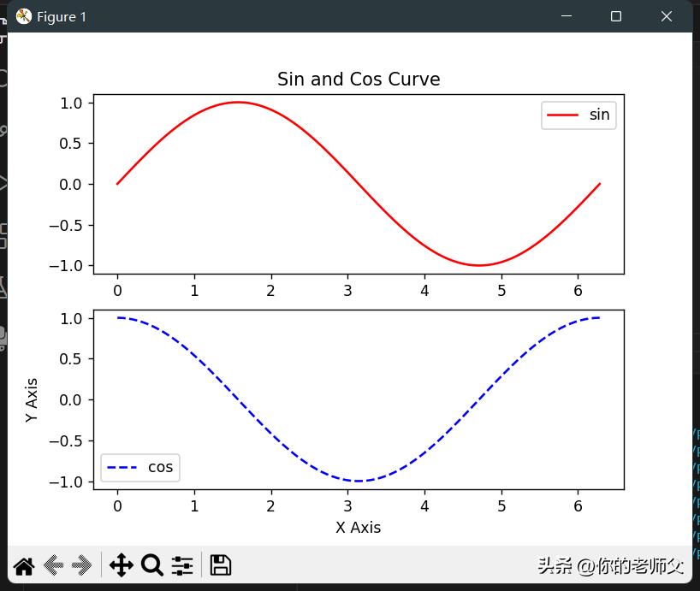This screenshot has height=591, width=700.
Task: Minimize the Figure 1 window
Action: click(x=567, y=16)
